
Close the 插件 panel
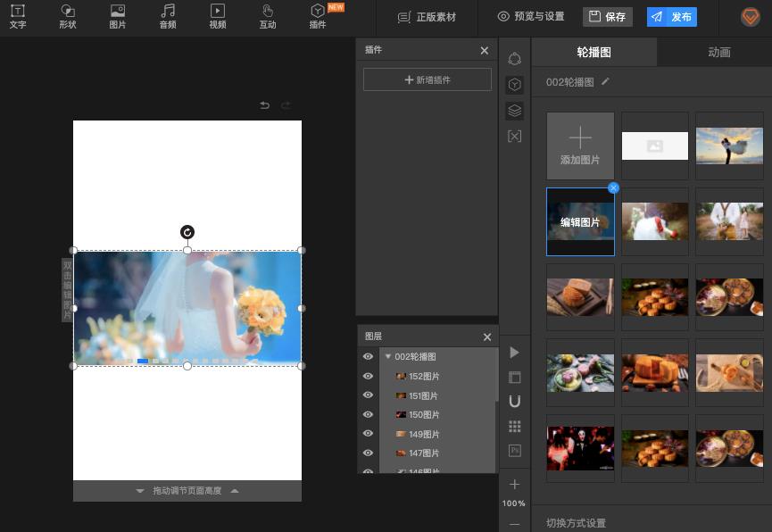[485, 50]
